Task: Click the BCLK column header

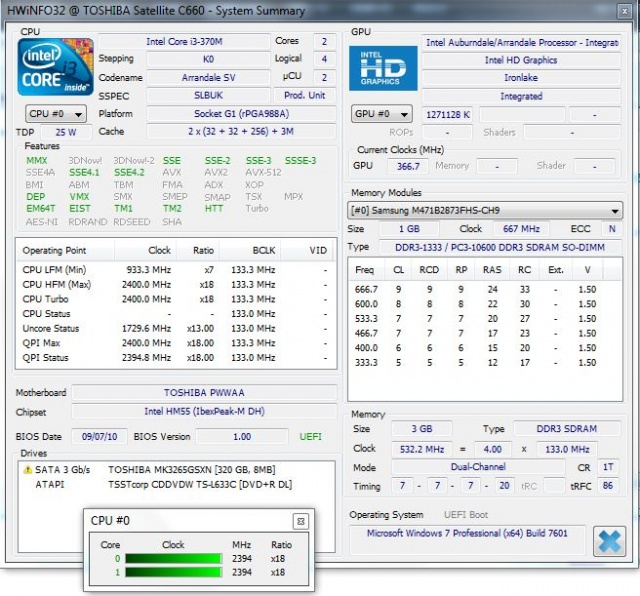Action: tap(250, 251)
